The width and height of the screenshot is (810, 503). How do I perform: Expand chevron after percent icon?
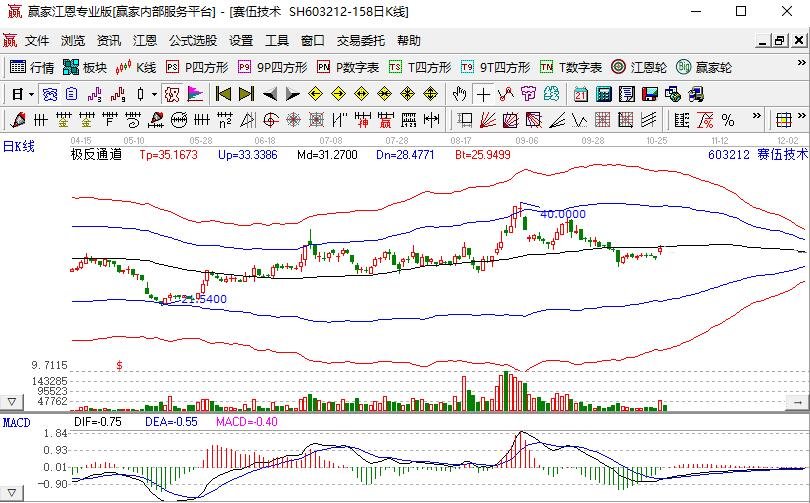pyautogui.click(x=756, y=116)
